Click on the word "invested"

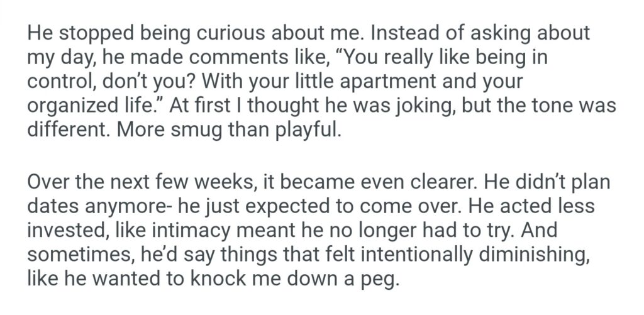point(60,231)
